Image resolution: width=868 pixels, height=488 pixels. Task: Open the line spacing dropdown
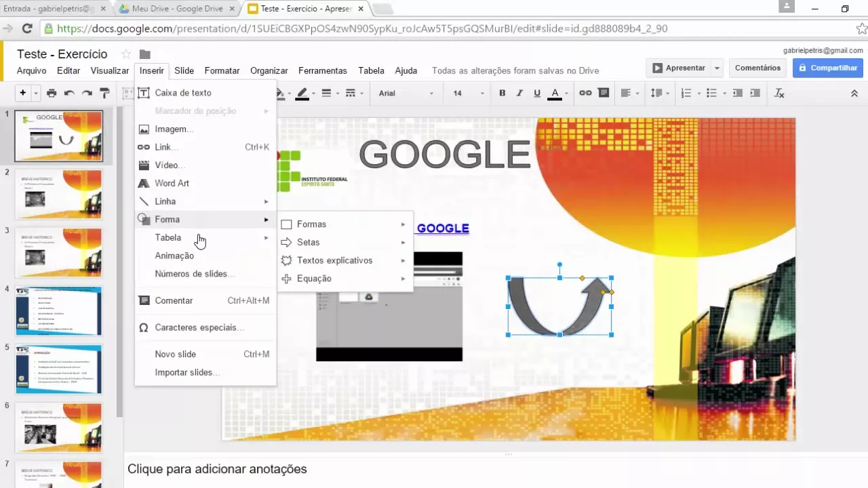point(659,93)
